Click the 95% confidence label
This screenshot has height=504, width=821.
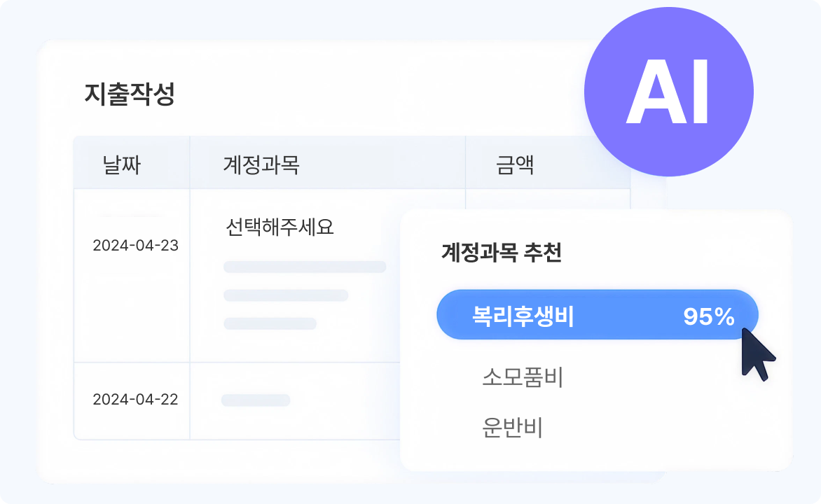(708, 317)
